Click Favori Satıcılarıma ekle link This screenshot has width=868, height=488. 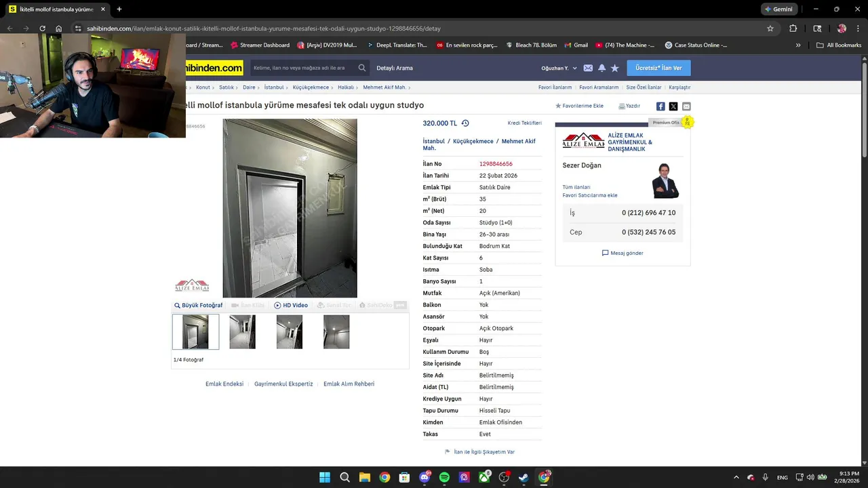(590, 195)
